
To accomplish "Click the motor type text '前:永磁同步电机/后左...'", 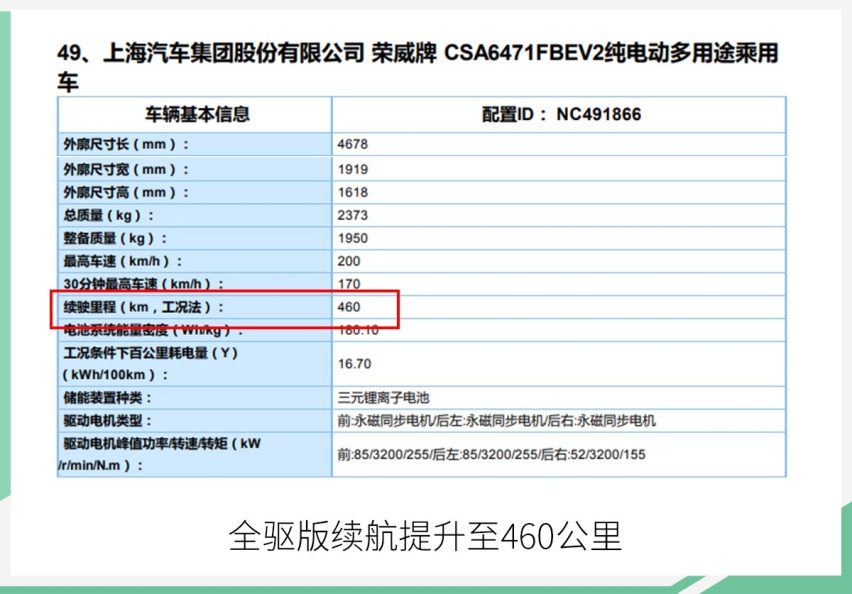I will [x=497, y=421].
